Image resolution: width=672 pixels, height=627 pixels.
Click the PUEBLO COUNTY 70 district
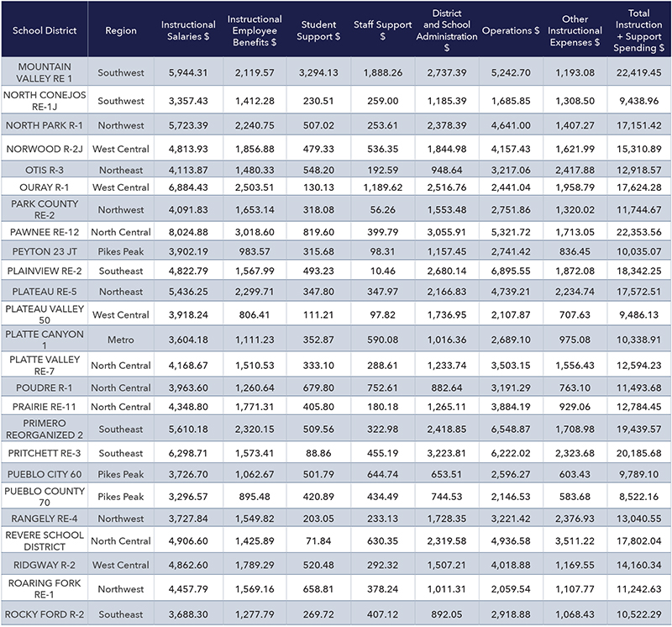[45, 496]
